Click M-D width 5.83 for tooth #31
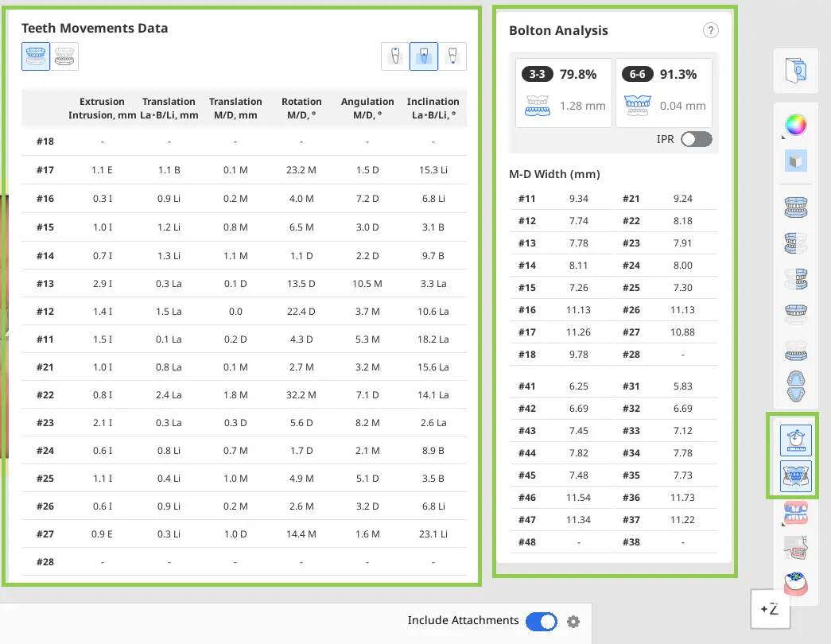The image size is (831, 644). tap(682, 386)
